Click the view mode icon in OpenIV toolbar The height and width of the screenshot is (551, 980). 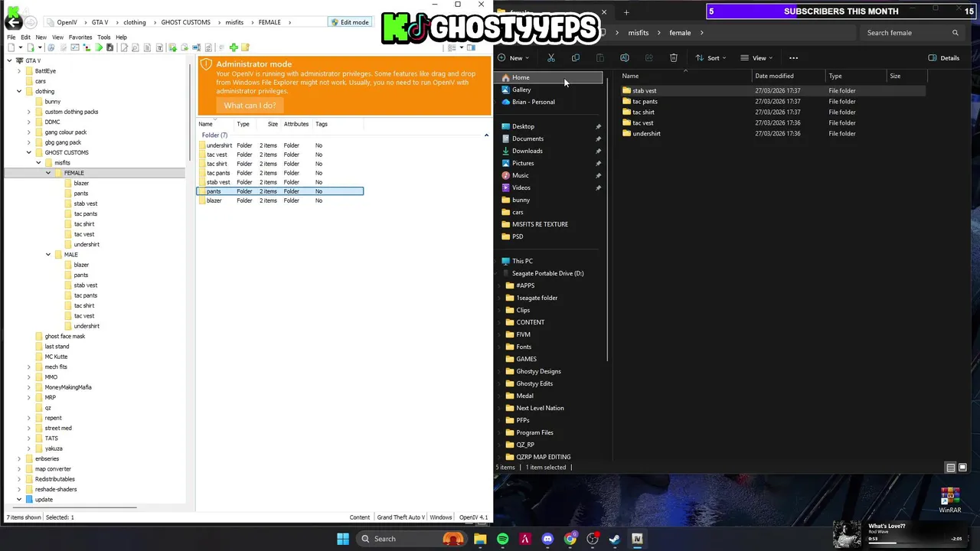[x=452, y=47]
